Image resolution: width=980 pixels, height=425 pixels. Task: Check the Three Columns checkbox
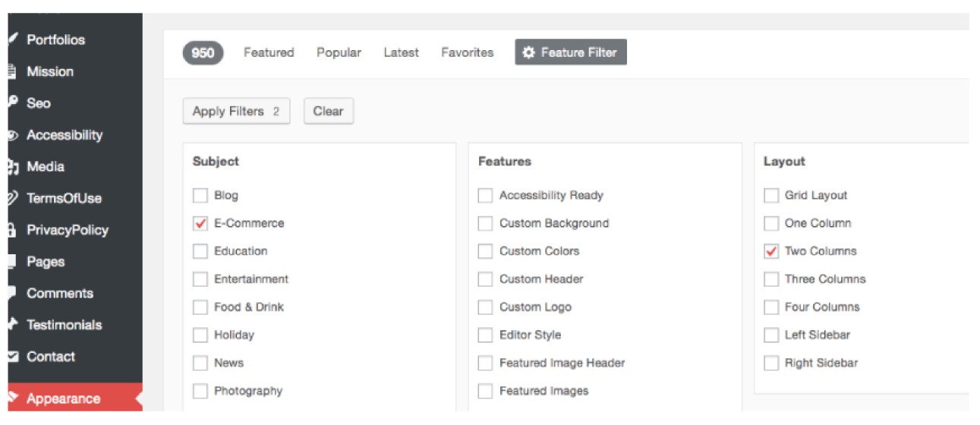[x=770, y=279]
